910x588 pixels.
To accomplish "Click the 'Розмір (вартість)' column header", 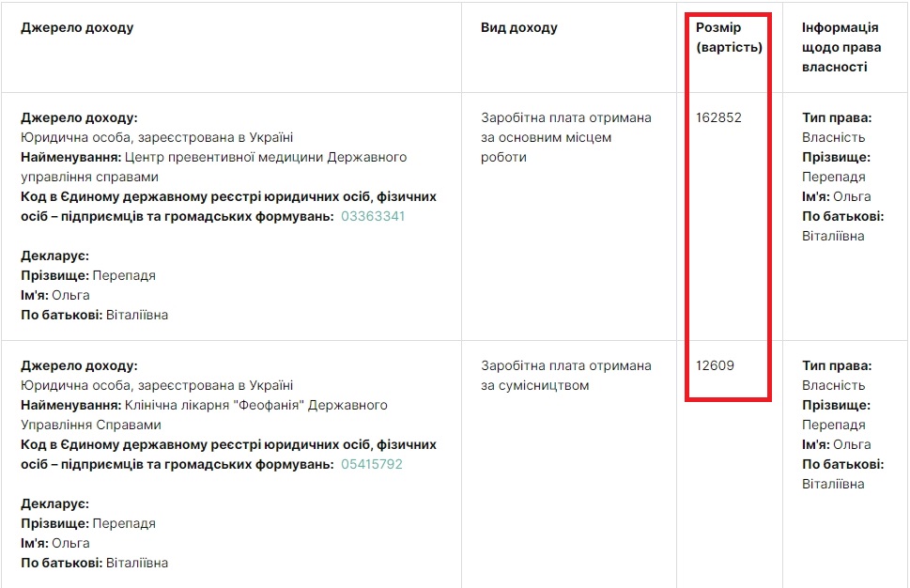I will (729, 38).
